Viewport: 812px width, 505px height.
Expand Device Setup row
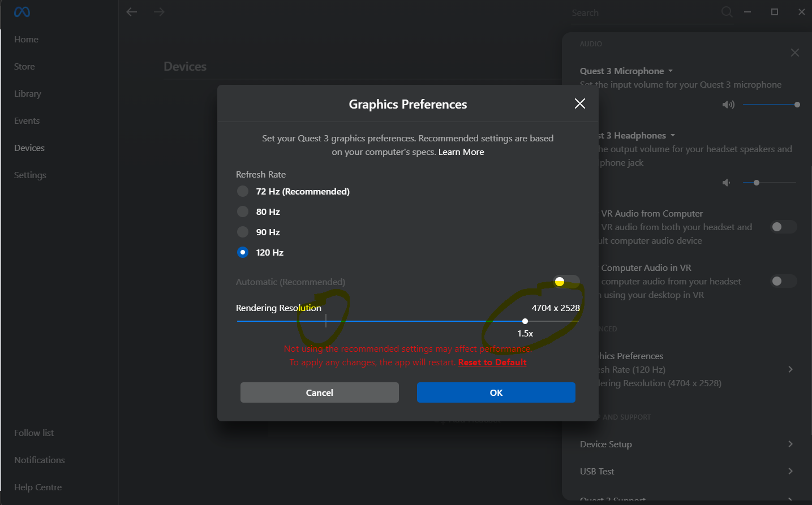tap(686, 444)
